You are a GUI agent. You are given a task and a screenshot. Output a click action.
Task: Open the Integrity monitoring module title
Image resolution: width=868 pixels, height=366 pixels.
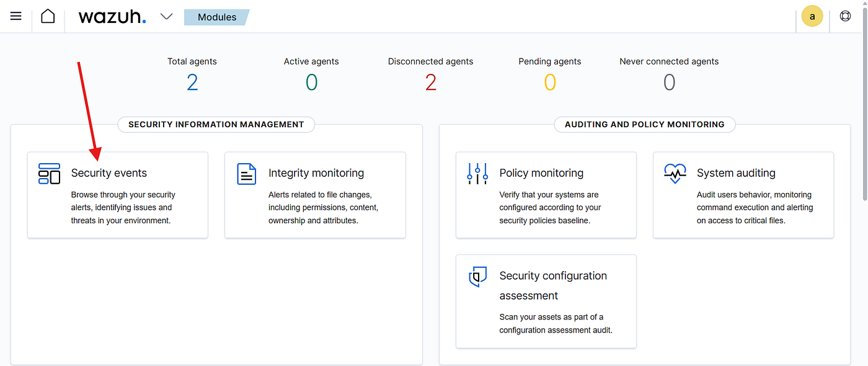pyautogui.click(x=316, y=173)
